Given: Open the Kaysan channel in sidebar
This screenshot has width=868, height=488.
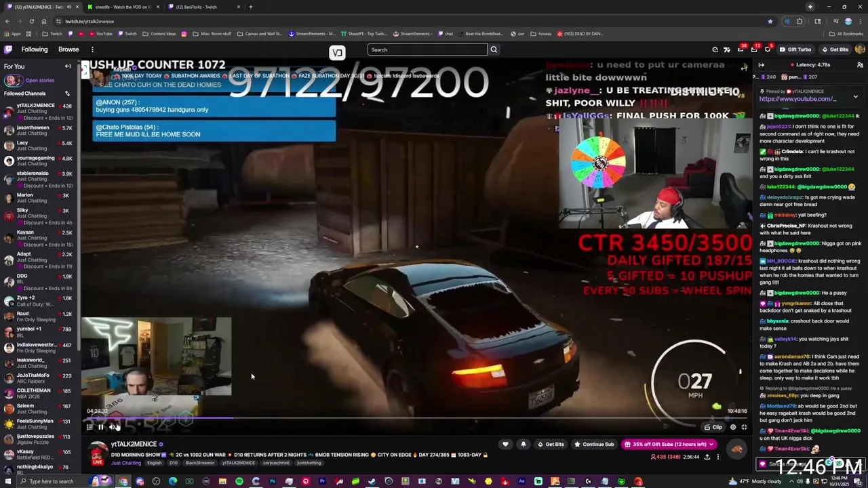Looking at the screenshot, I should (x=39, y=235).
